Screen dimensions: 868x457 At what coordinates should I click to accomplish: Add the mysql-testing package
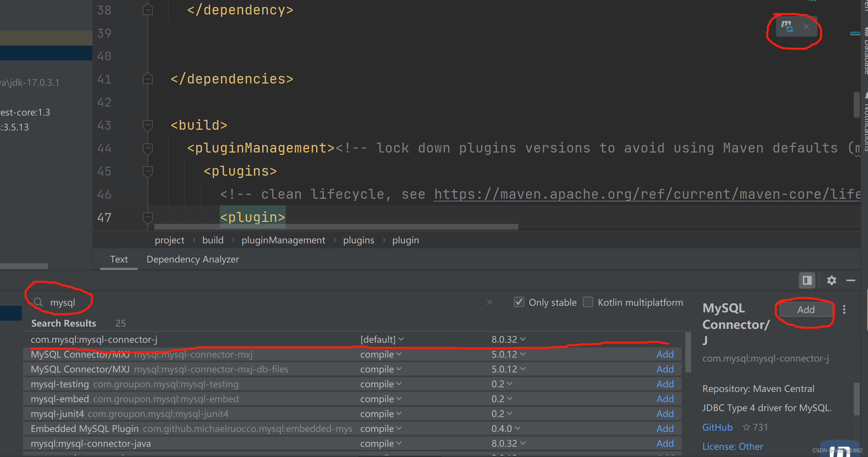(665, 384)
